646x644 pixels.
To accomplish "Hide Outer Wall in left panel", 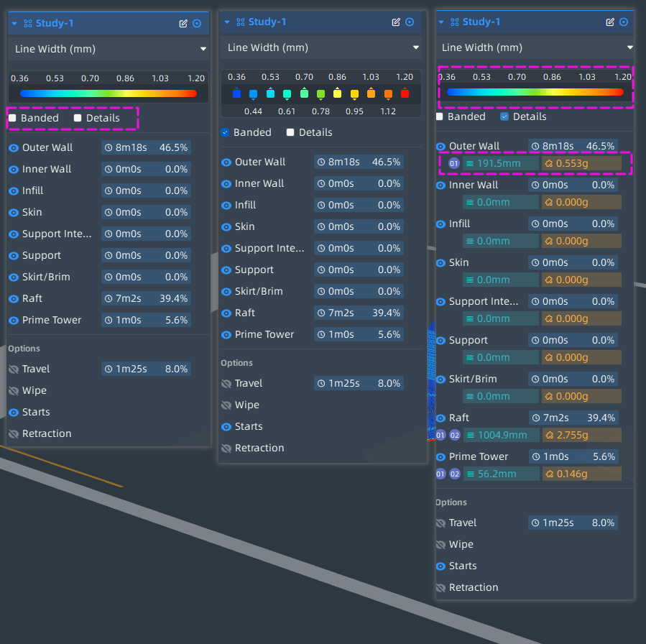I will pos(14,148).
